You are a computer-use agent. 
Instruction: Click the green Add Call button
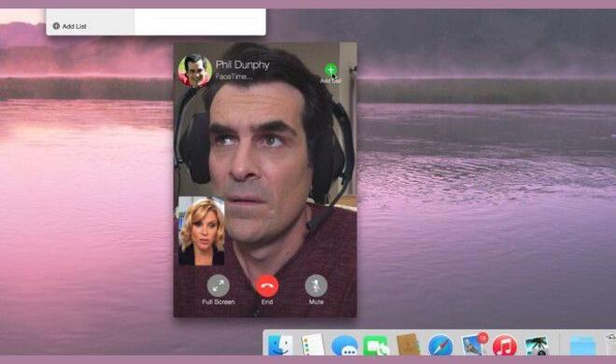point(330,70)
